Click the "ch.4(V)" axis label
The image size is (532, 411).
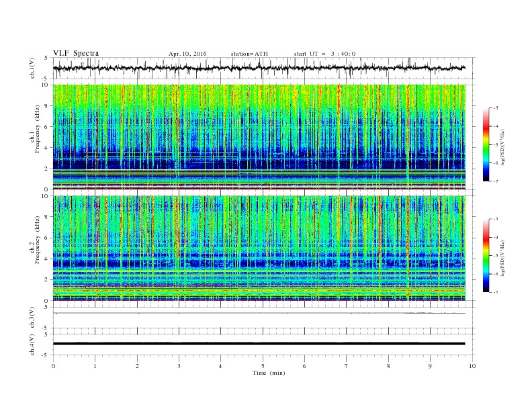pos(32,345)
